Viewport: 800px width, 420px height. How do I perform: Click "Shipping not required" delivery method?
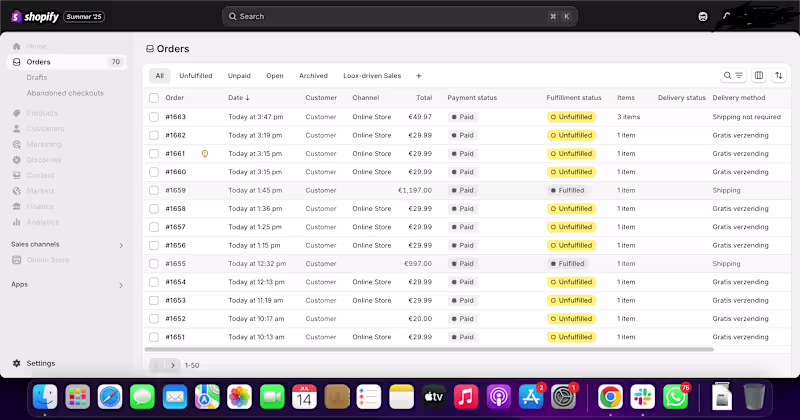point(746,117)
